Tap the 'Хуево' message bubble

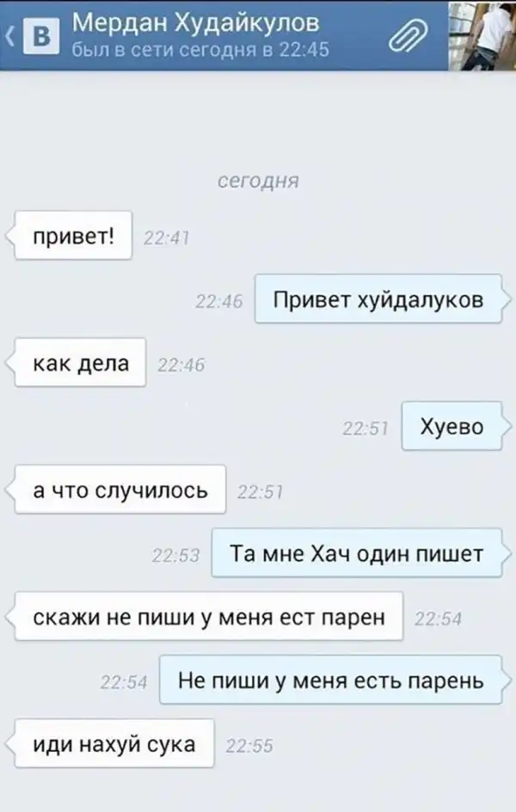[x=451, y=426]
